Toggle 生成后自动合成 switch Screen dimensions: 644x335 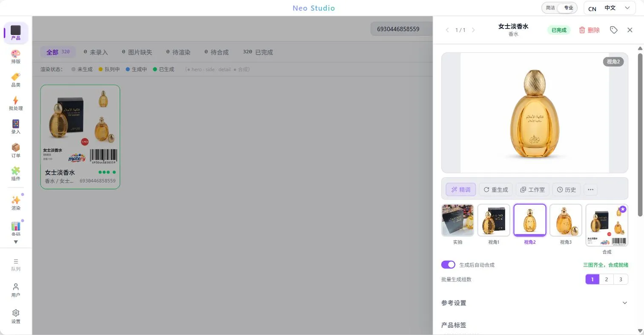pos(448,265)
